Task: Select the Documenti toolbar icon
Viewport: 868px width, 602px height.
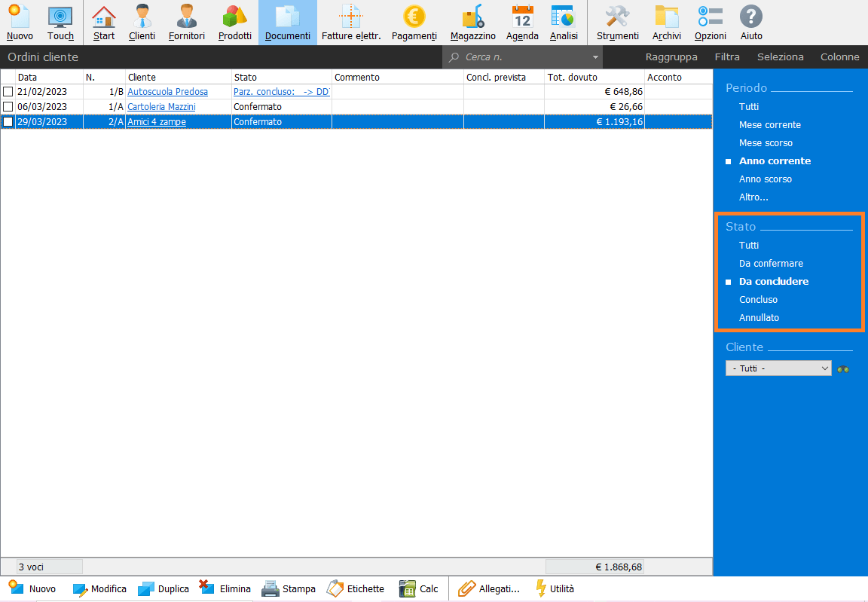Action: click(x=287, y=23)
